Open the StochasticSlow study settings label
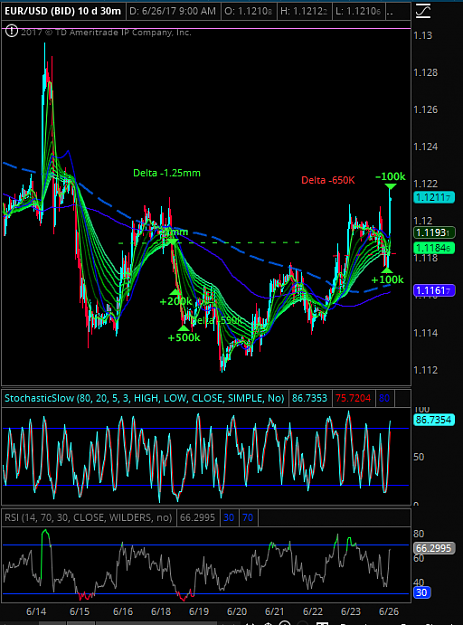The height and width of the screenshot is (625, 463). [144, 398]
